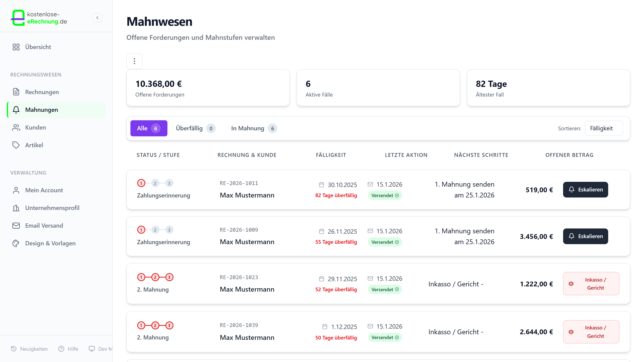Viewport: 644px width, 362px height.
Task: Open Unternehmensprofil settings
Action: point(52,208)
